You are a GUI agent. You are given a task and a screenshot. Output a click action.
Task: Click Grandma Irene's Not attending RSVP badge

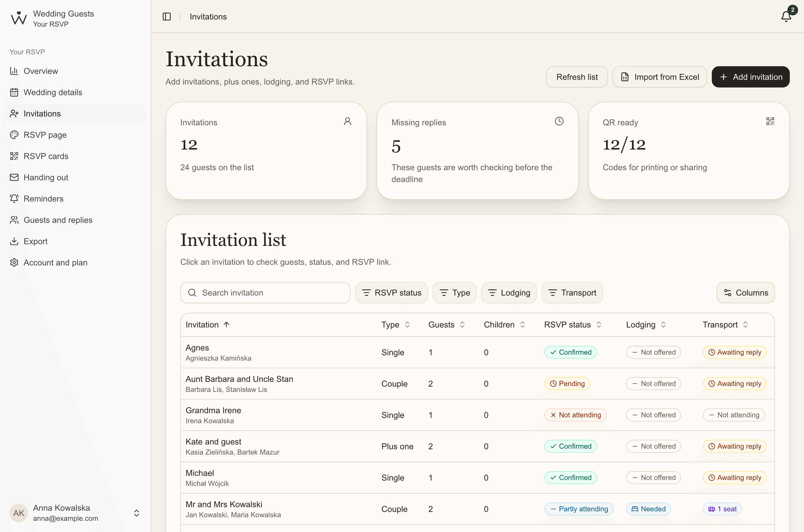point(575,415)
